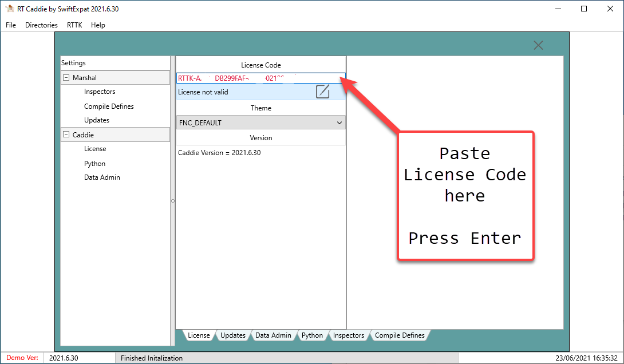Open the Theme FNC_DEFAULT dropdown

(261, 122)
